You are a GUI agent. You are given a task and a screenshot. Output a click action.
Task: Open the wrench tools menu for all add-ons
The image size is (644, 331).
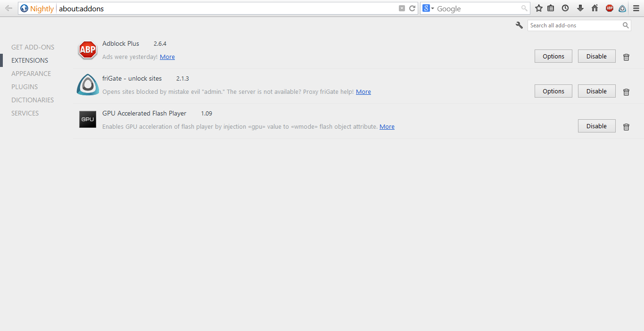[x=519, y=25]
